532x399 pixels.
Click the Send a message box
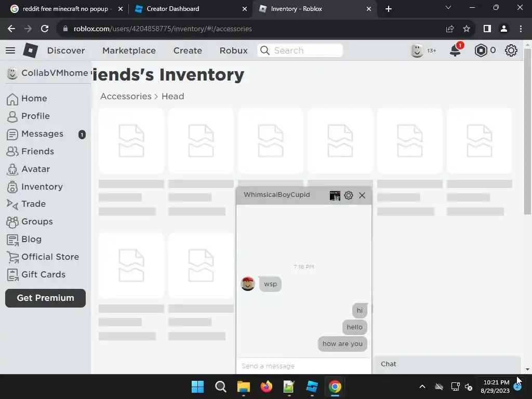[303, 366]
